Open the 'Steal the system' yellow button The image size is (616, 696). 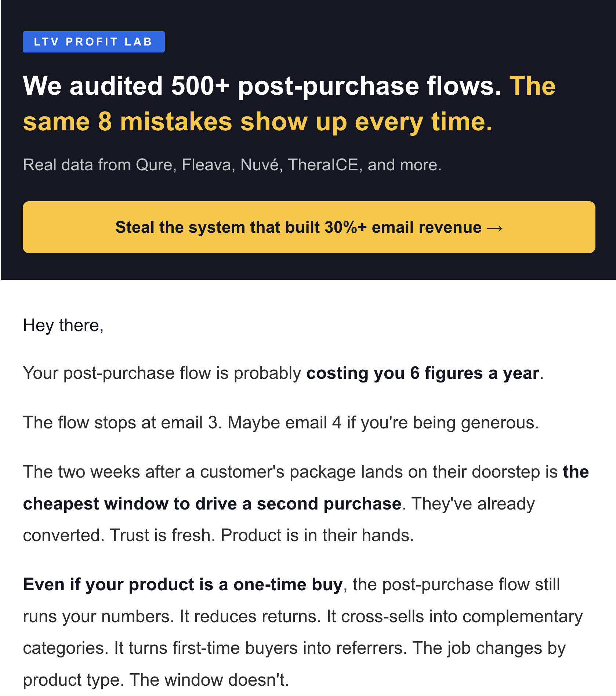click(309, 227)
